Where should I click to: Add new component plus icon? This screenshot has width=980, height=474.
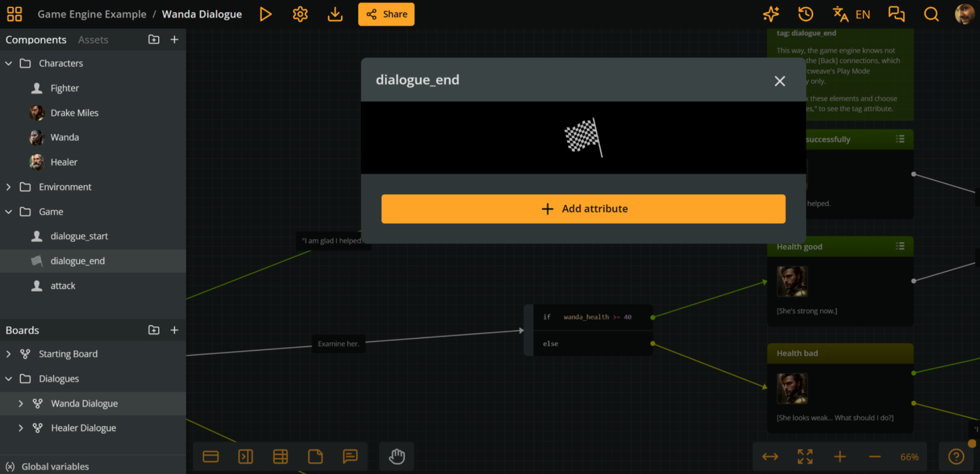pyautogui.click(x=175, y=39)
